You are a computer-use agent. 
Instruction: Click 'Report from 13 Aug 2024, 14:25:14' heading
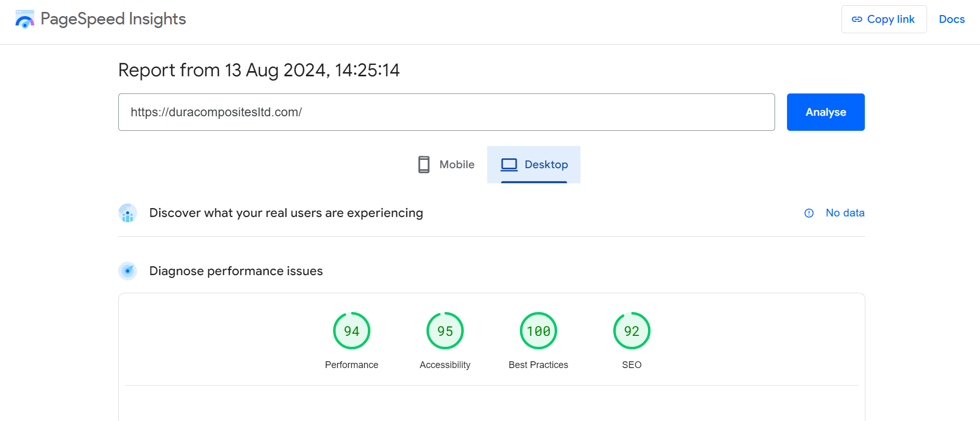259,70
